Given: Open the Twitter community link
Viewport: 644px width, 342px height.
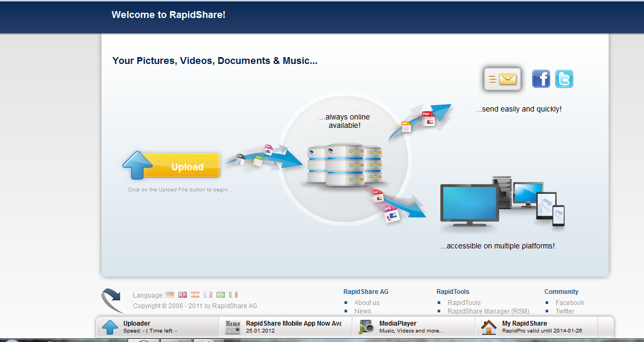Looking at the screenshot, I should 565,311.
